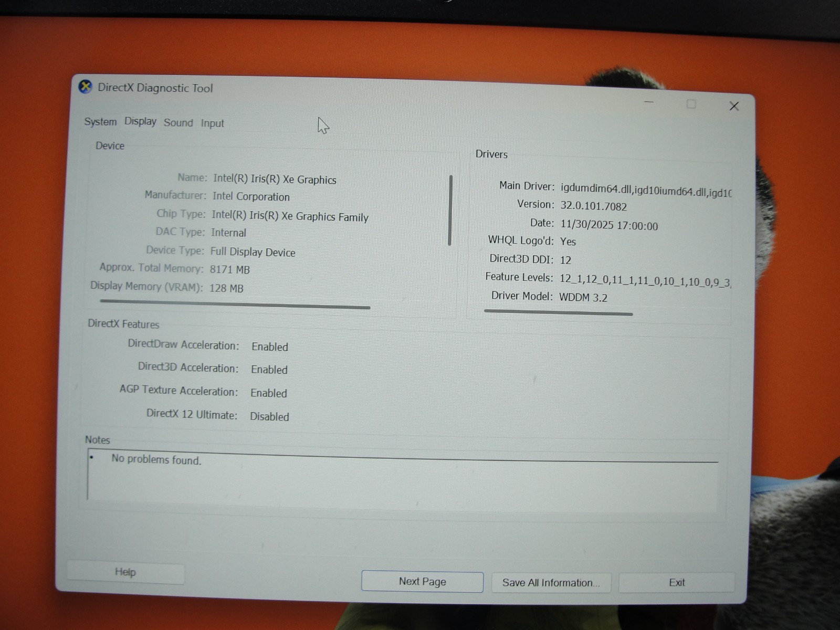
Task: Click DirectDraw Acceleration 'Enabled' value
Action: [270, 347]
